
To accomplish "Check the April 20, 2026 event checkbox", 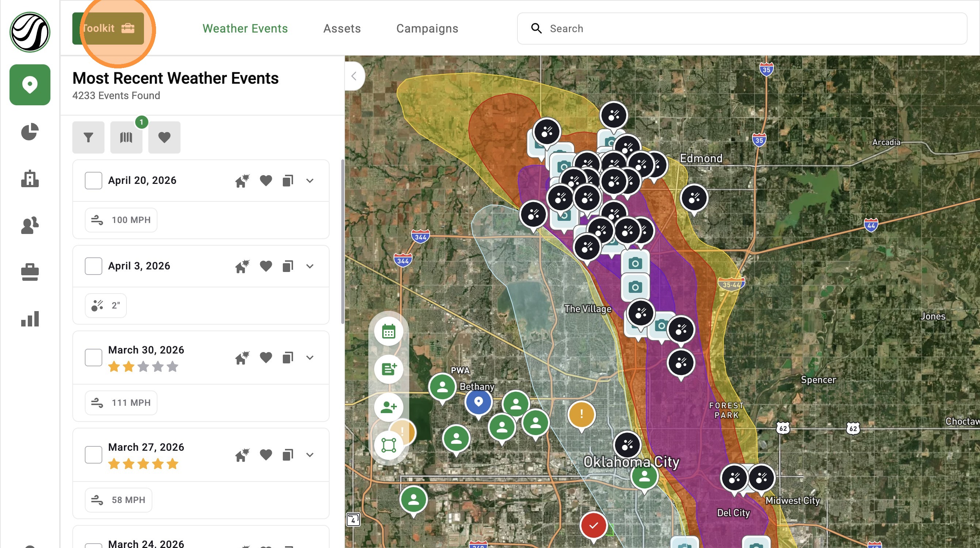I will click(x=93, y=180).
